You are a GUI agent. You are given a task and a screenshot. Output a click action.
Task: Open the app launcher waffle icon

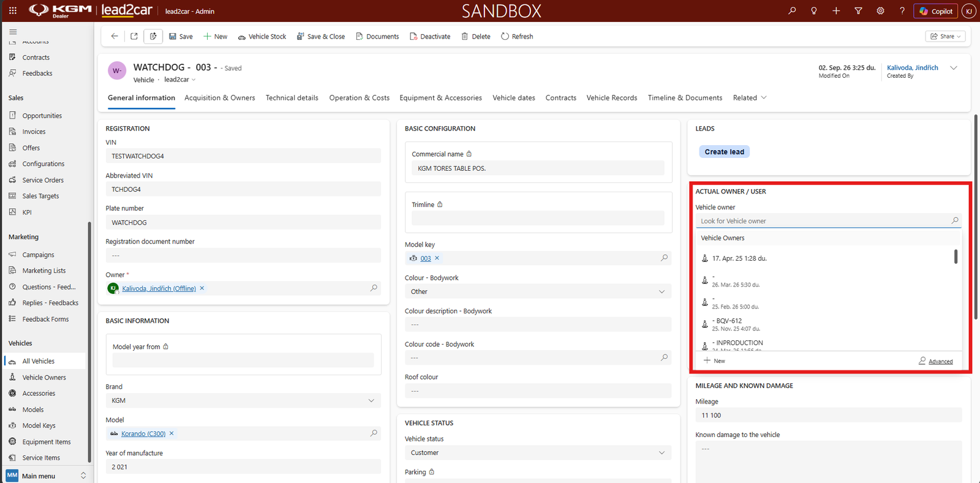13,11
